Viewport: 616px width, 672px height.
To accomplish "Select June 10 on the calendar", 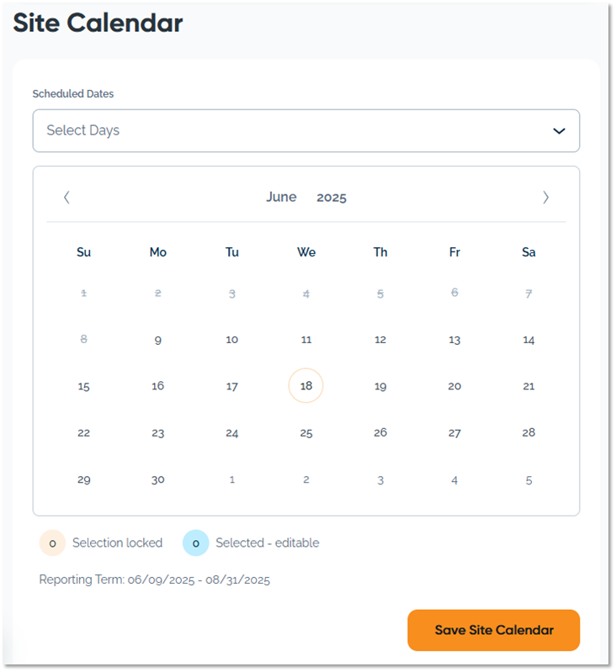I will 232,340.
